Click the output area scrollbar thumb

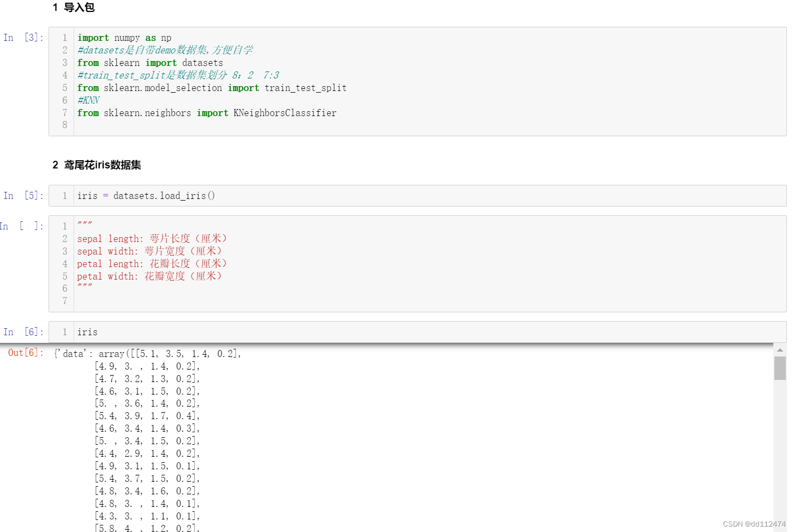(780, 368)
